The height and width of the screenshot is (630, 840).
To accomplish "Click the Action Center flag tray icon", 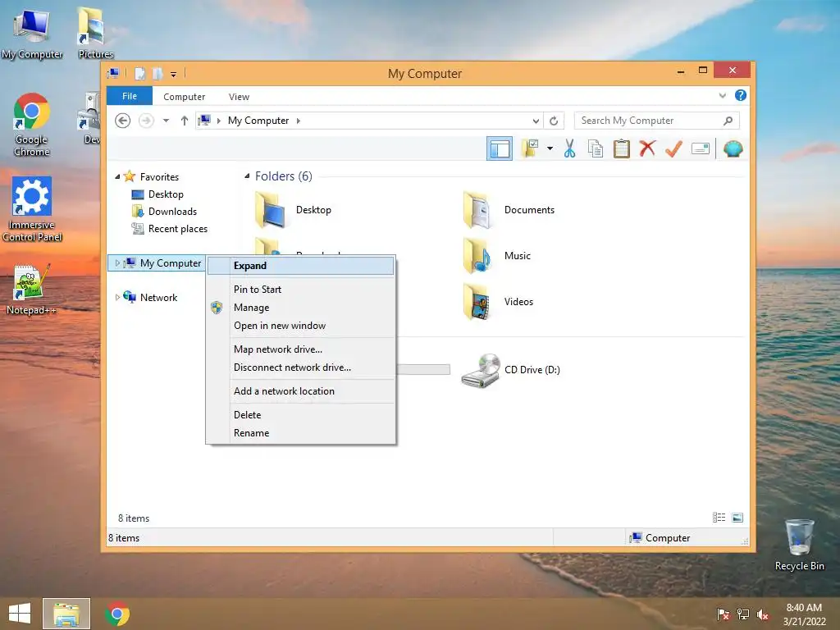I will click(724, 614).
